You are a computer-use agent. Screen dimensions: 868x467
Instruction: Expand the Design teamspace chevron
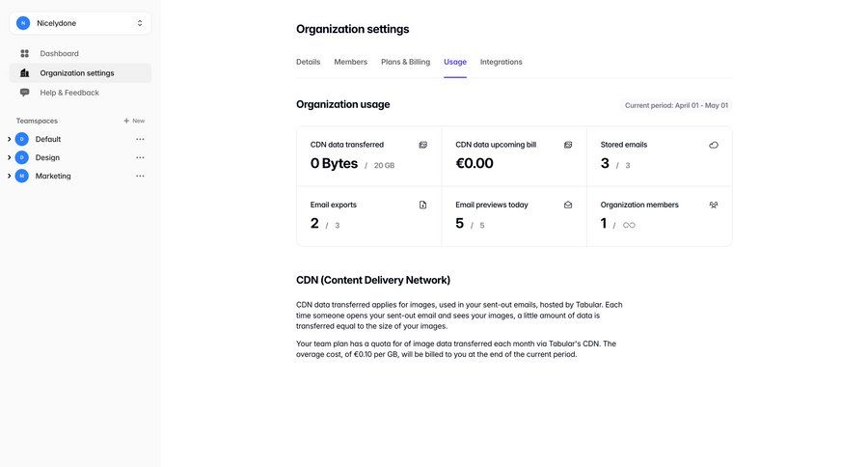[x=9, y=157]
